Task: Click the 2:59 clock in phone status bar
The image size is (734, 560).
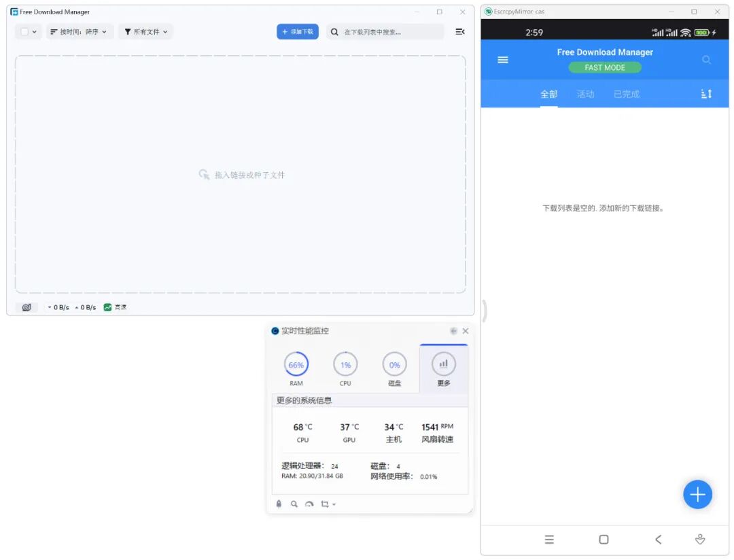Action: tap(534, 33)
